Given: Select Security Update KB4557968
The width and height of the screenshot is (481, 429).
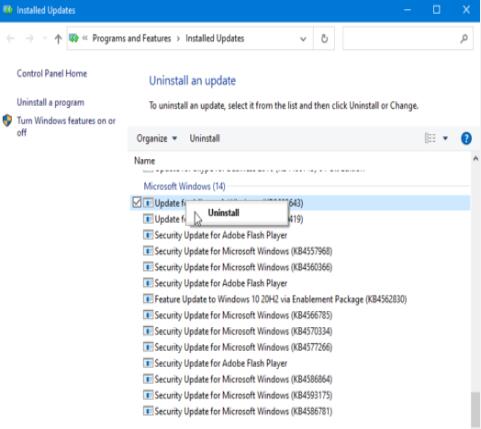Looking at the screenshot, I should pos(237,251).
